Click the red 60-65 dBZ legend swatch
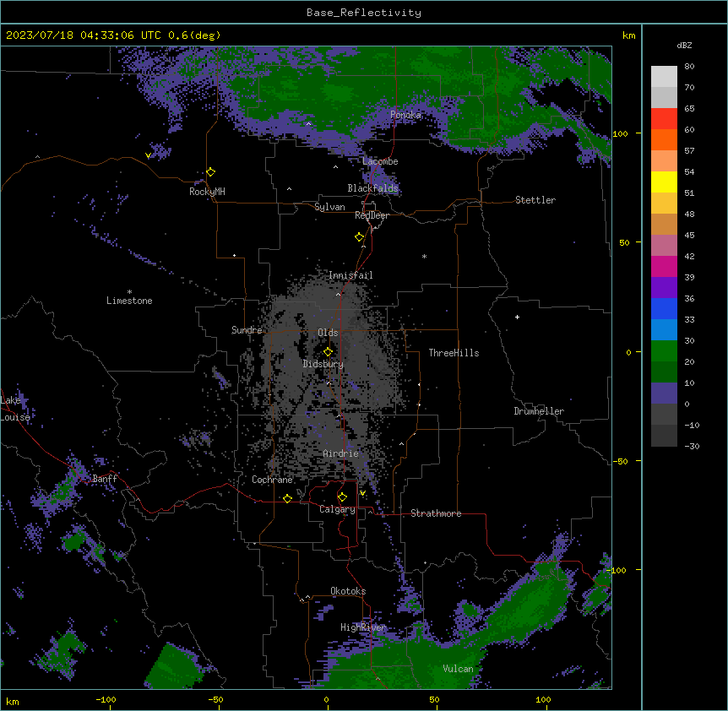The width and height of the screenshot is (728, 711). 664,119
